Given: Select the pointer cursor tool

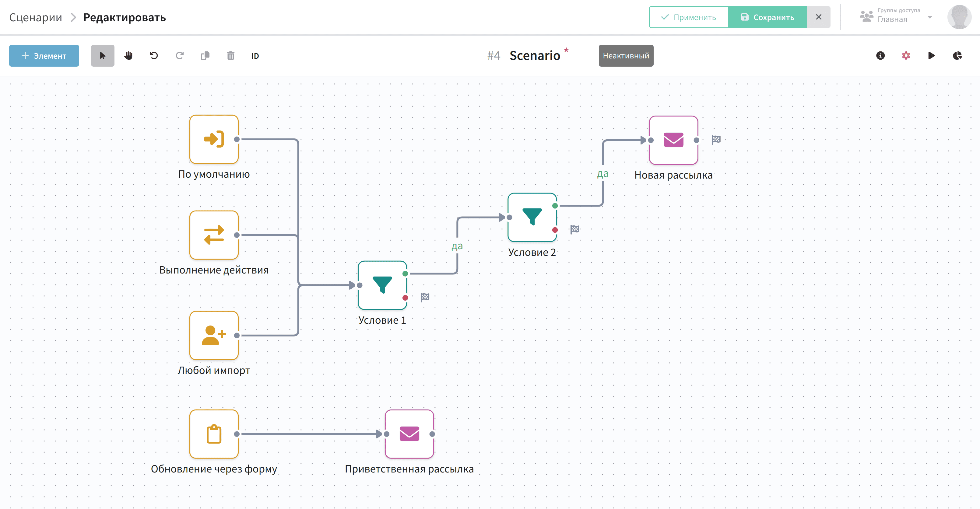Looking at the screenshot, I should [x=102, y=55].
